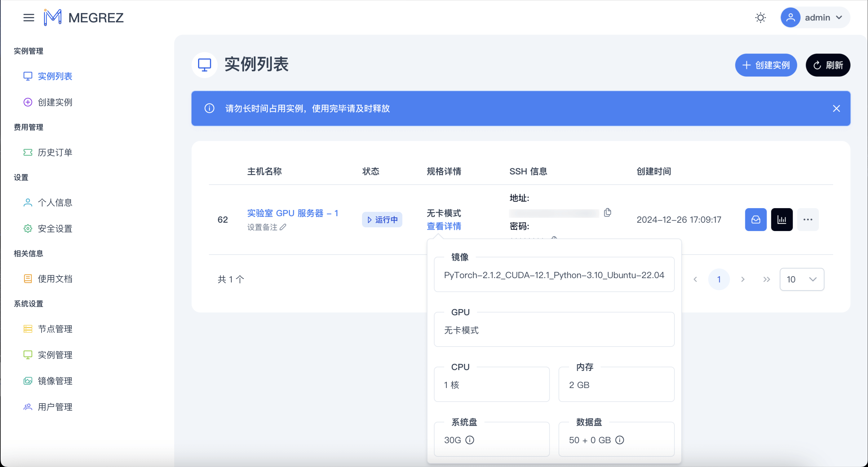868x467 pixels.
Task: Copy the SSH address icon
Action: pos(607,212)
